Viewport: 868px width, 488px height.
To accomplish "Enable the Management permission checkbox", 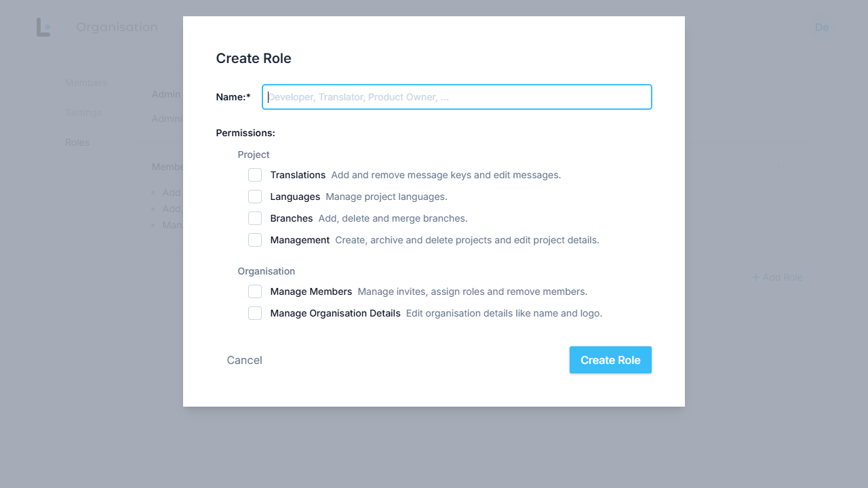I will (x=255, y=240).
